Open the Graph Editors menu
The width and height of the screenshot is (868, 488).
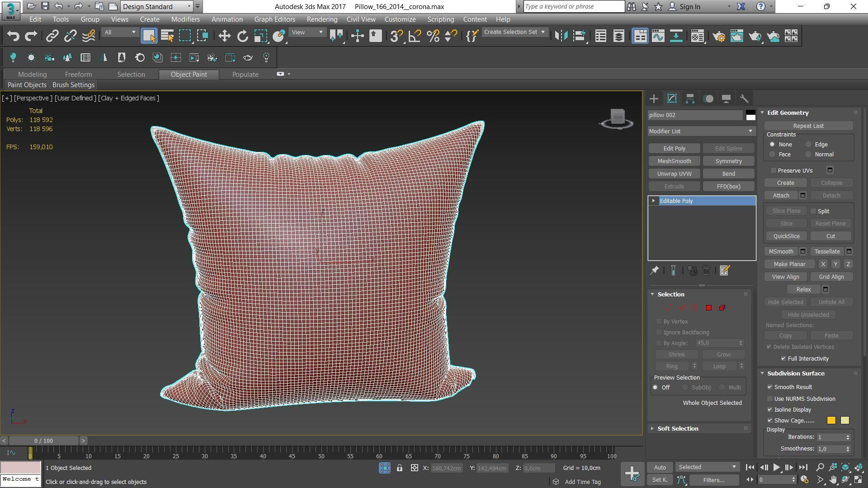[x=274, y=19]
